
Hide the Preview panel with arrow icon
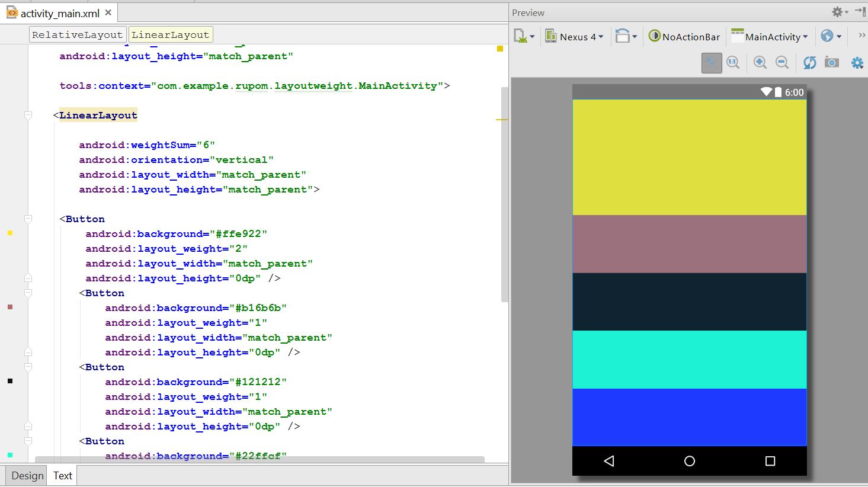861,11
